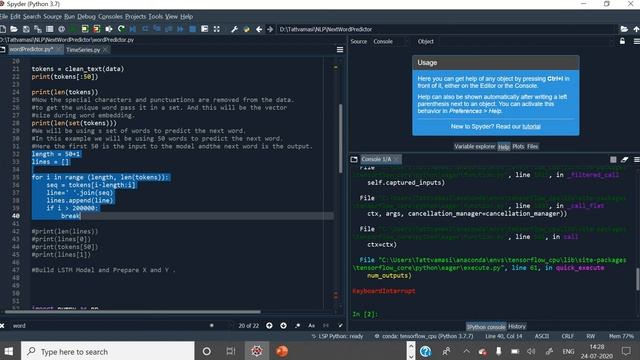Browse console tabs folder icon
Screen dimensions: 640x360
tap(354, 160)
